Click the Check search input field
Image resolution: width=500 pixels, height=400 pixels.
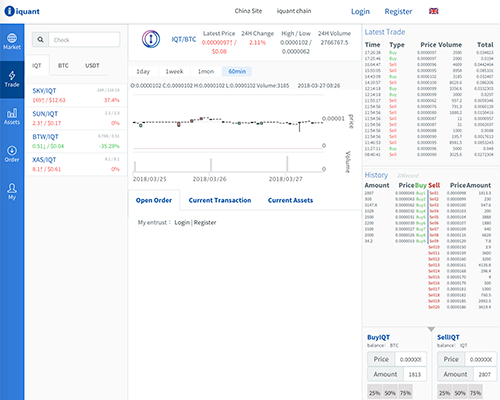tap(84, 40)
